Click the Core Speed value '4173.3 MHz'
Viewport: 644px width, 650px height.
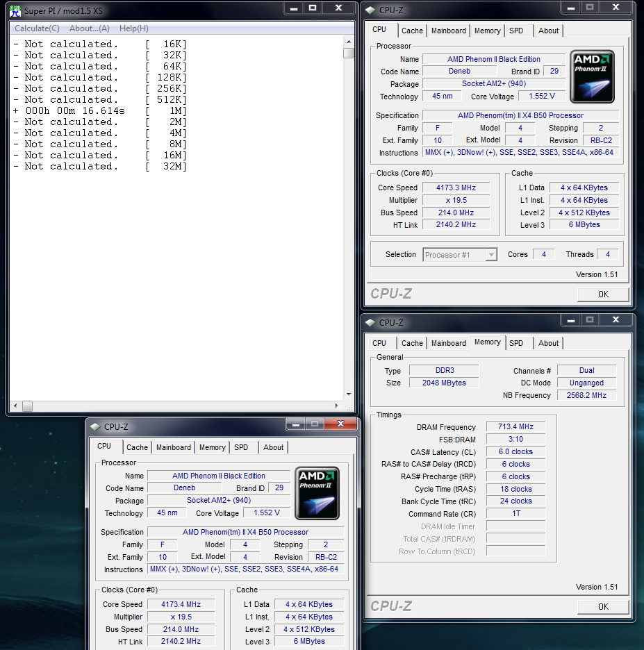click(456, 187)
